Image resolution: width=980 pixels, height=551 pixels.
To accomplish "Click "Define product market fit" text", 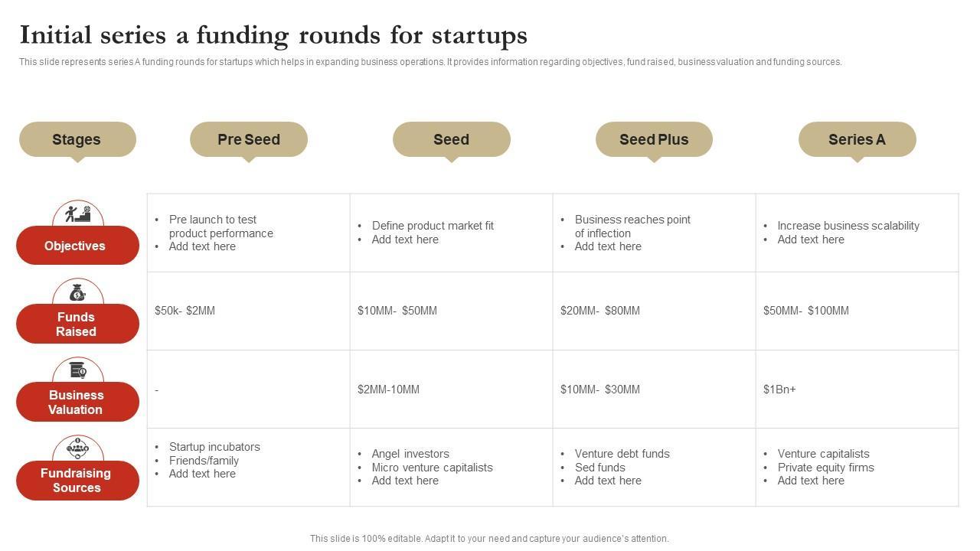I will point(433,226).
